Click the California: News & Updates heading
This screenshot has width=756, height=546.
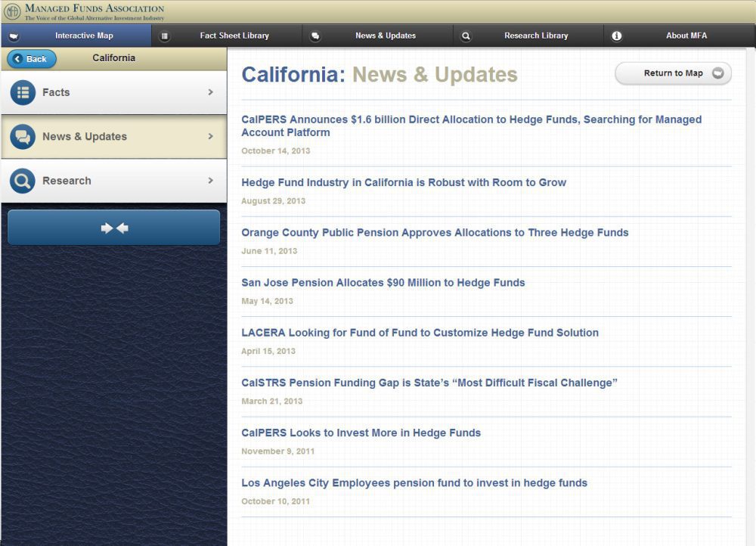point(380,75)
